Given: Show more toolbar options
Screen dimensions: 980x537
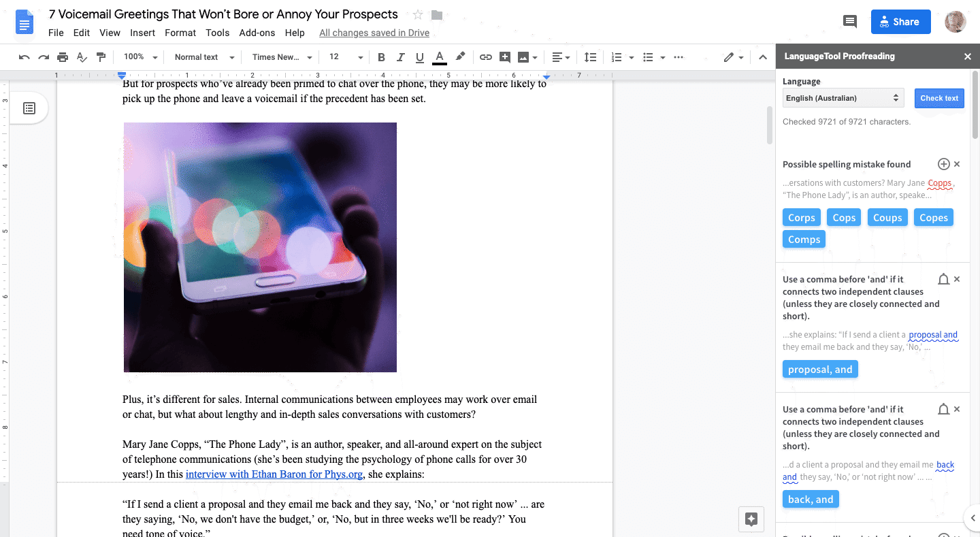Looking at the screenshot, I should (x=679, y=57).
